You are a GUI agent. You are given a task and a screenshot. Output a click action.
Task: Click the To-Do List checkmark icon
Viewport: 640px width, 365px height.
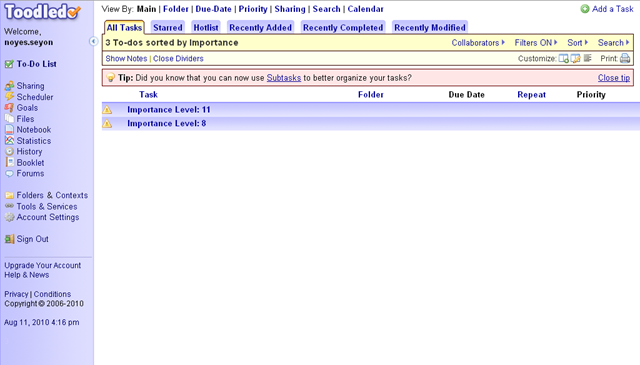click(9, 64)
